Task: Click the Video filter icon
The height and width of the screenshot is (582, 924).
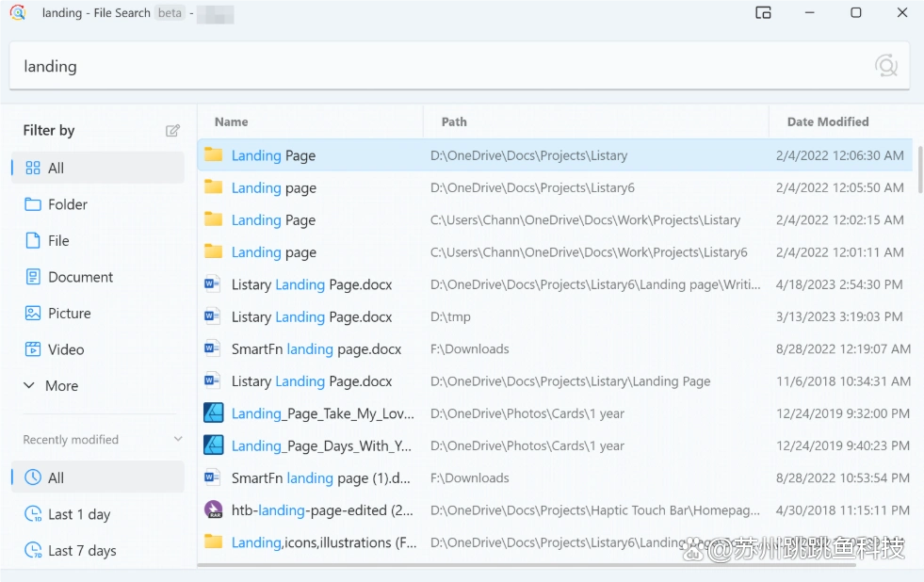Action: [33, 349]
